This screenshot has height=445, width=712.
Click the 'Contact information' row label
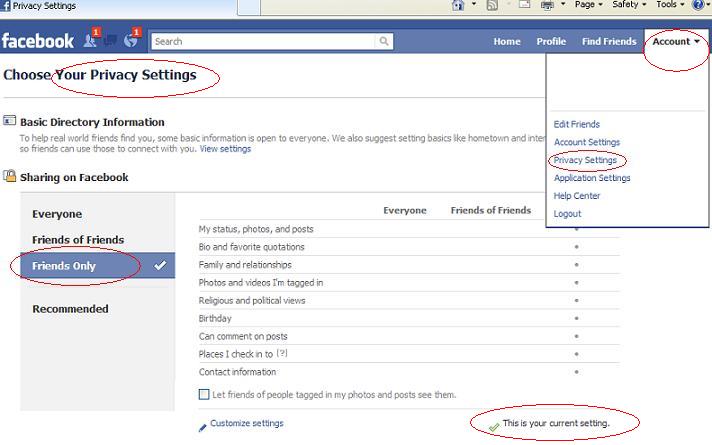[x=237, y=372]
